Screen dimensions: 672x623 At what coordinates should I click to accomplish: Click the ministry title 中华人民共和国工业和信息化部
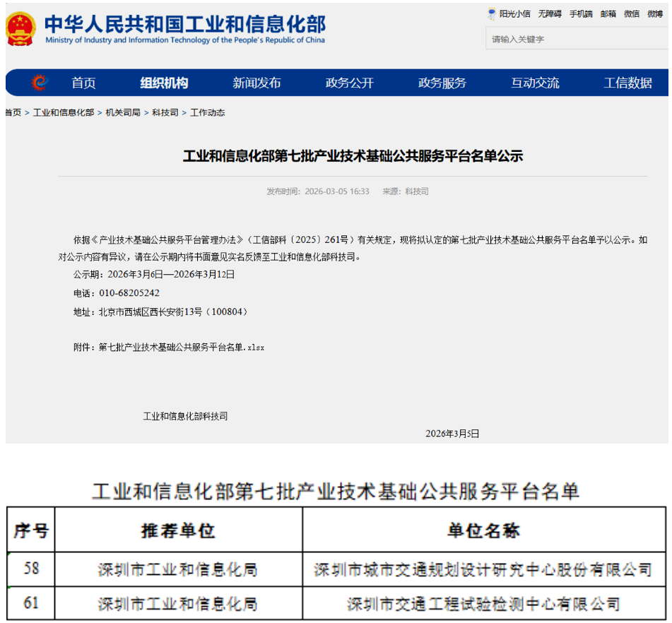coord(185,23)
